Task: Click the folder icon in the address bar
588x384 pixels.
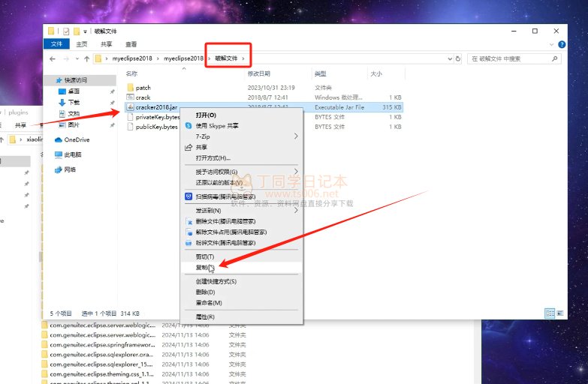Action: [x=98, y=58]
